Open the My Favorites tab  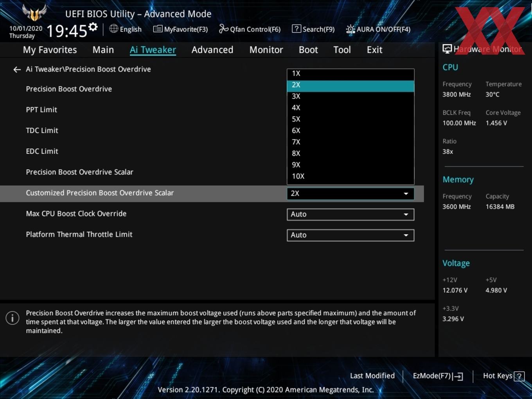(50, 50)
